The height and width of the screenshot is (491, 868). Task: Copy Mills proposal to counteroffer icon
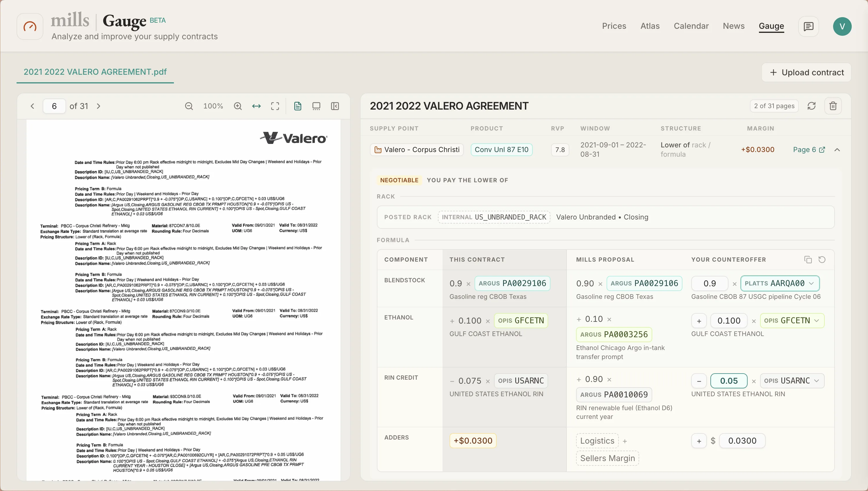click(808, 260)
